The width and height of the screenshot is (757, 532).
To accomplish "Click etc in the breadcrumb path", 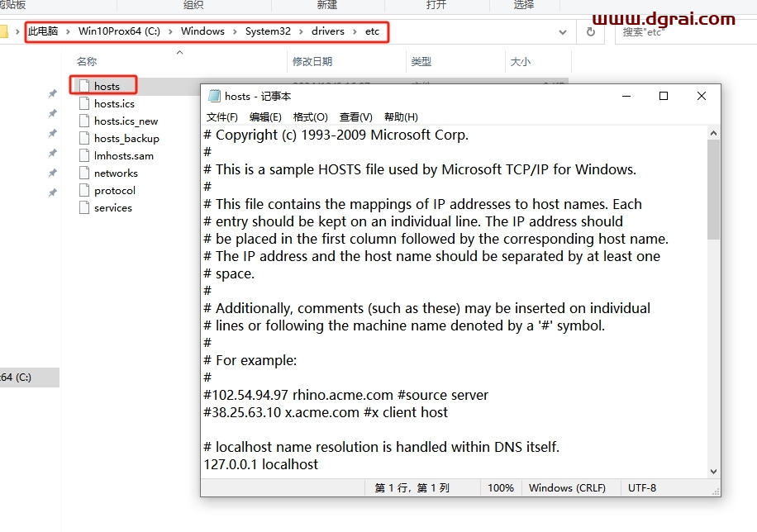I will pyautogui.click(x=372, y=31).
